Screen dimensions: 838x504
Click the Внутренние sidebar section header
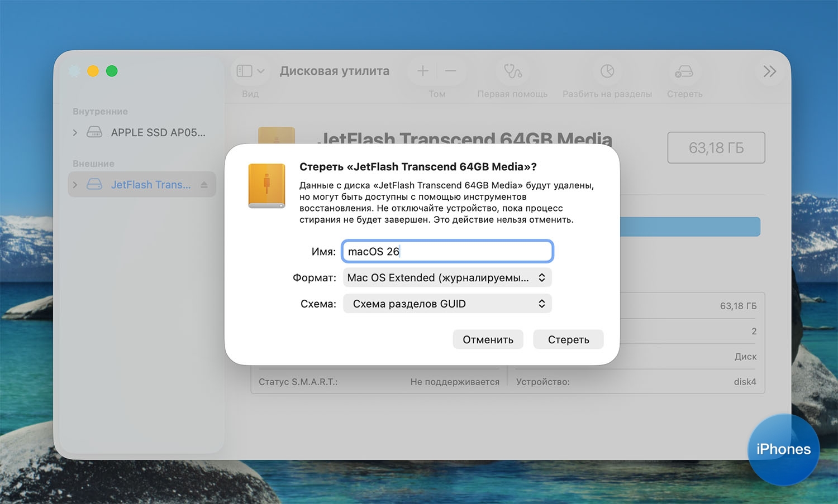pos(100,112)
